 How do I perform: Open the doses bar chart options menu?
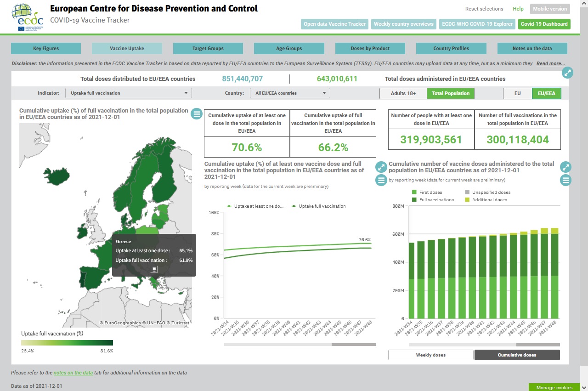[566, 180]
